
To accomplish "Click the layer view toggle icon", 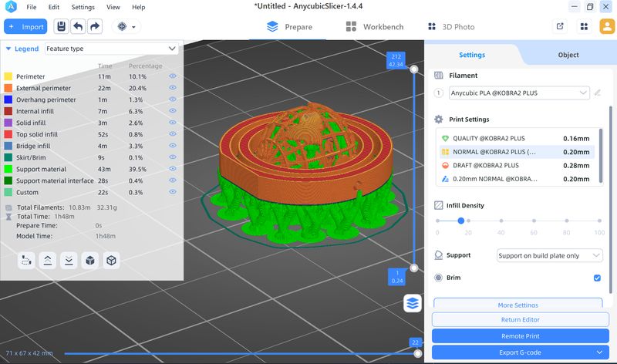I will tap(413, 303).
